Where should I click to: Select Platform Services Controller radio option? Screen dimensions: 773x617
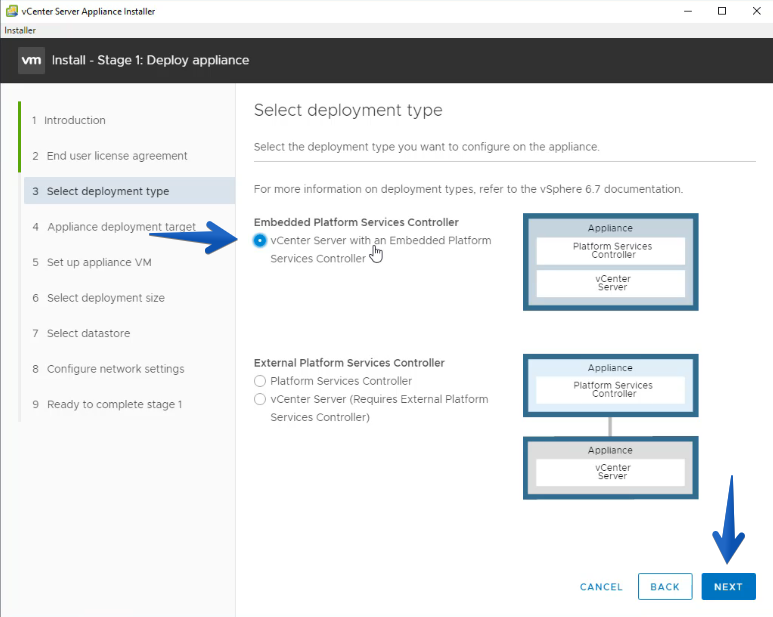pos(260,381)
